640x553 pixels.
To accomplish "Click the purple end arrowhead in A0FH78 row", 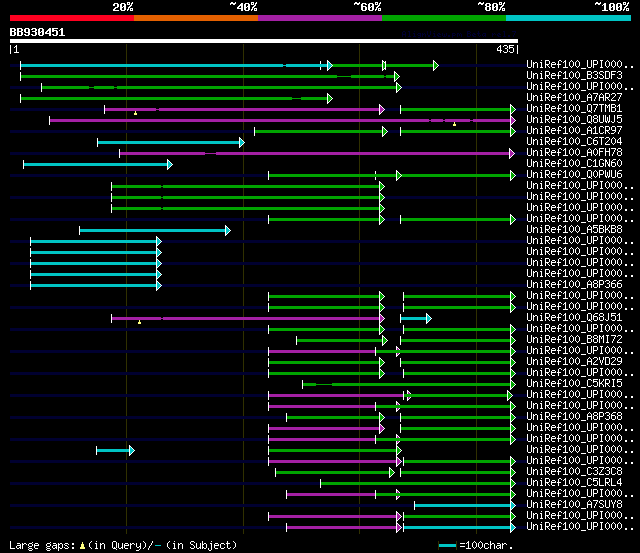I will pyautogui.click(x=512, y=153).
